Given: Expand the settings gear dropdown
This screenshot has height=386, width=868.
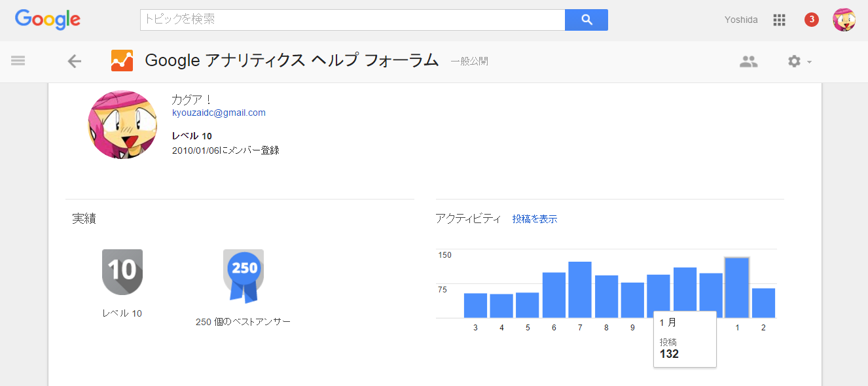Looking at the screenshot, I should click(x=799, y=61).
